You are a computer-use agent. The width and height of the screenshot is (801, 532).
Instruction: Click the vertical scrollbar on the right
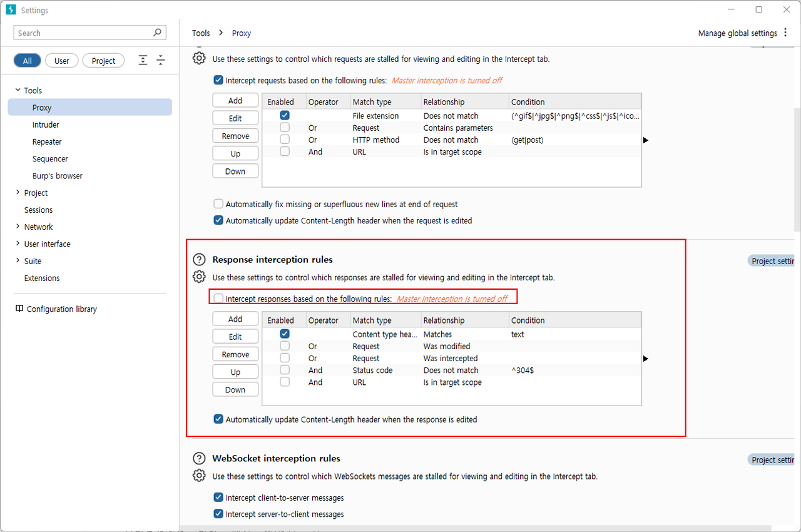797,169
